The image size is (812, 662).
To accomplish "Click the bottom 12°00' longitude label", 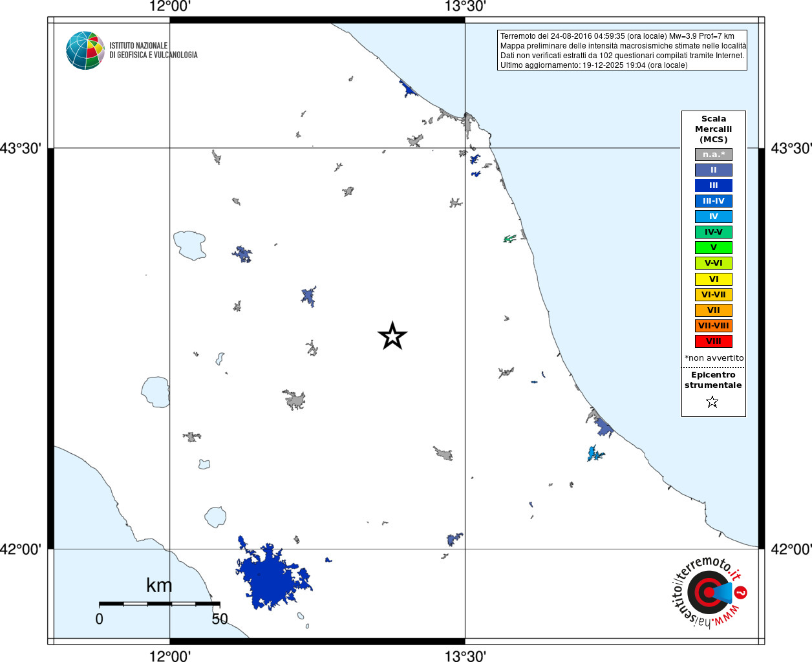I will click(x=170, y=656).
